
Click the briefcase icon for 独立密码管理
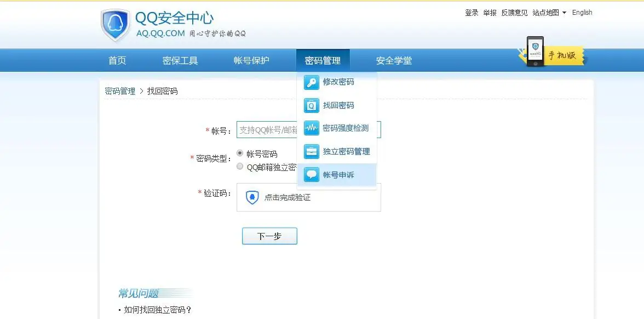(x=311, y=151)
